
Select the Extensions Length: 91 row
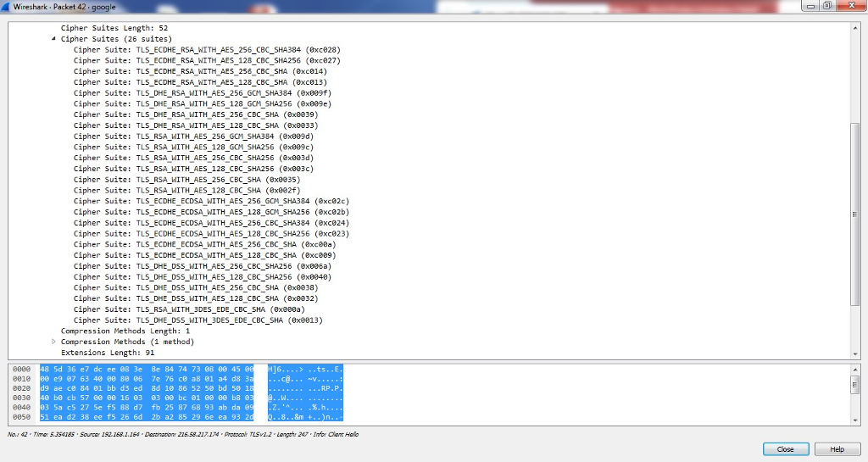click(108, 353)
